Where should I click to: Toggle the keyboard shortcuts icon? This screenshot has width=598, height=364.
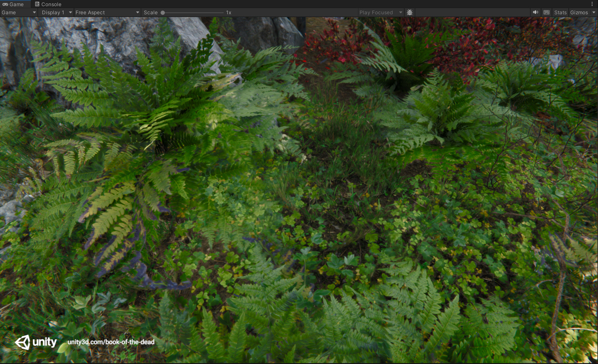pos(547,12)
